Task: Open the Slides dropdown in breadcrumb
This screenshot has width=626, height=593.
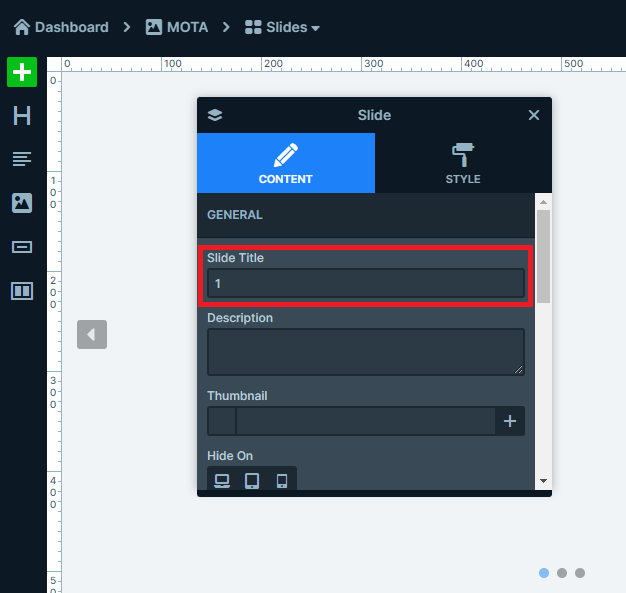Action: 283,27
